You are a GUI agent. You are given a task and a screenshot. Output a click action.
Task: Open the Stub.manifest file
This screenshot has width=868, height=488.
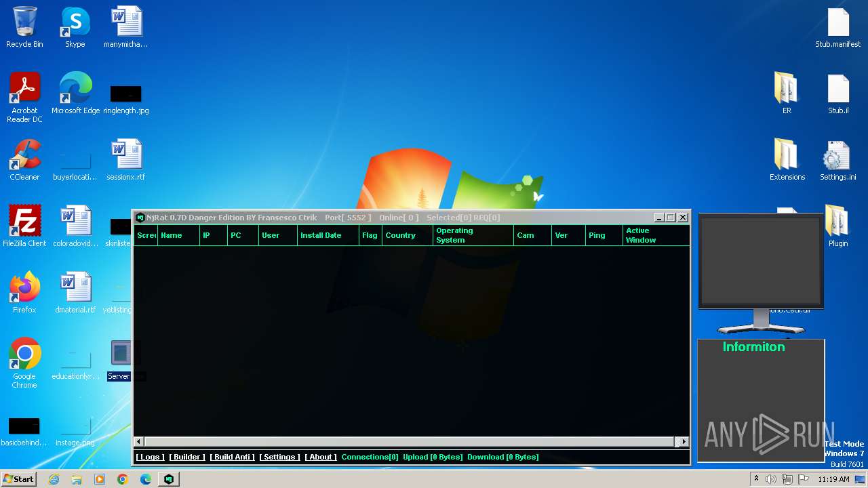pos(838,27)
